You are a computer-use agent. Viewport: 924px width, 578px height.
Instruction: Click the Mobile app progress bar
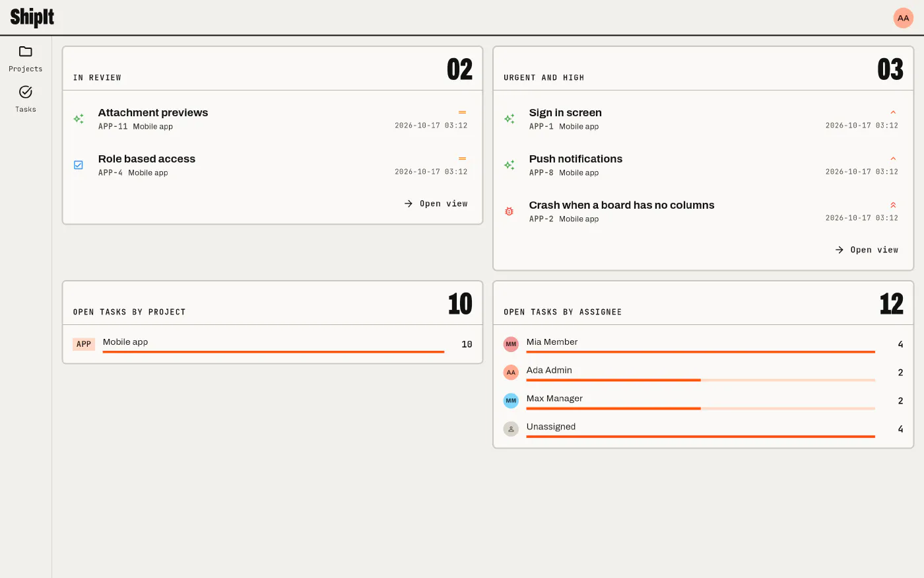coord(273,352)
